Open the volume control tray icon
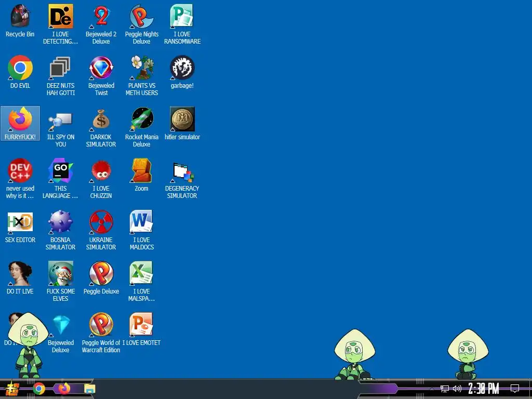Screen dimensions: 532x399 457,389
